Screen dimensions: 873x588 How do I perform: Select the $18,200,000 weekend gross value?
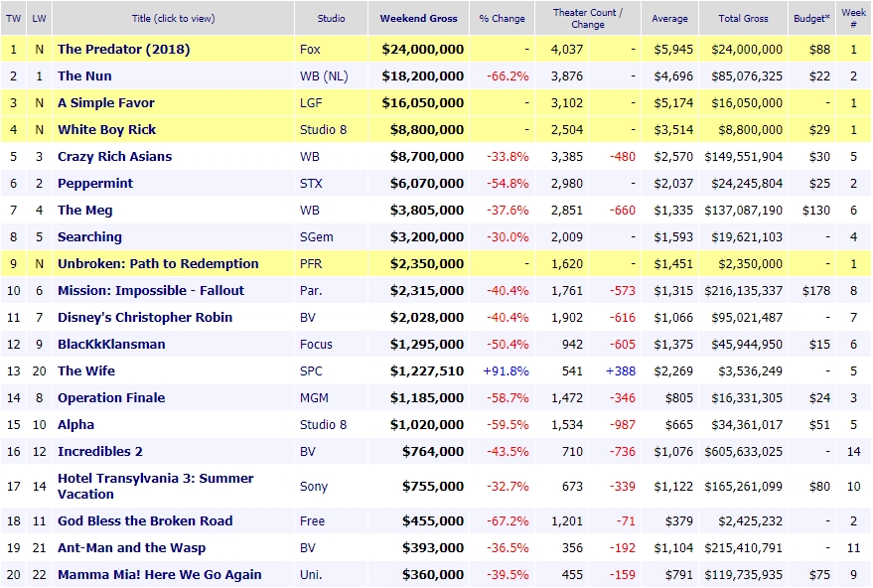point(422,75)
